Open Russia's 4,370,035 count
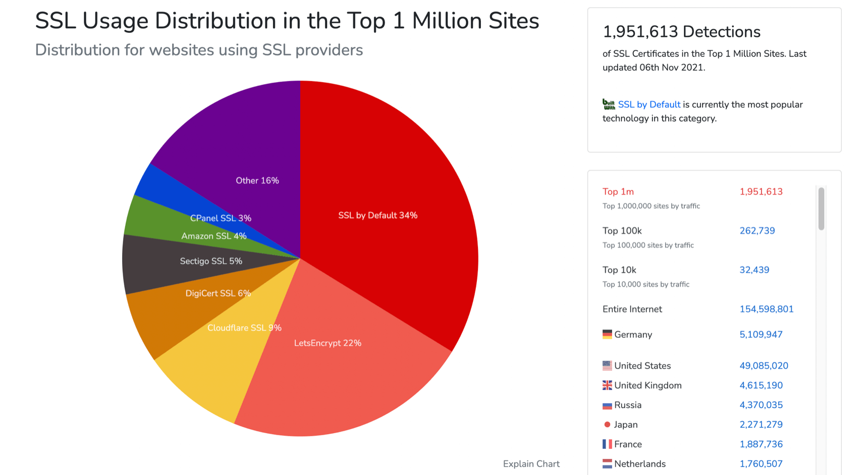Viewport: 868px width, 475px height. click(x=761, y=405)
